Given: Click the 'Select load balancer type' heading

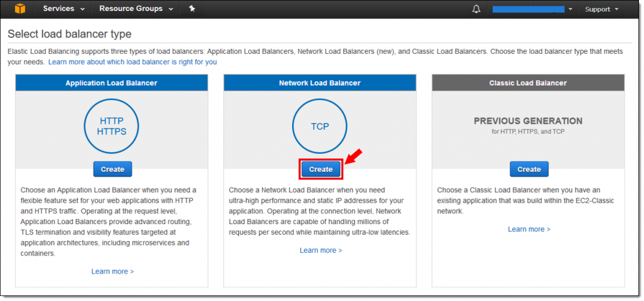Looking at the screenshot, I should tap(69, 34).
